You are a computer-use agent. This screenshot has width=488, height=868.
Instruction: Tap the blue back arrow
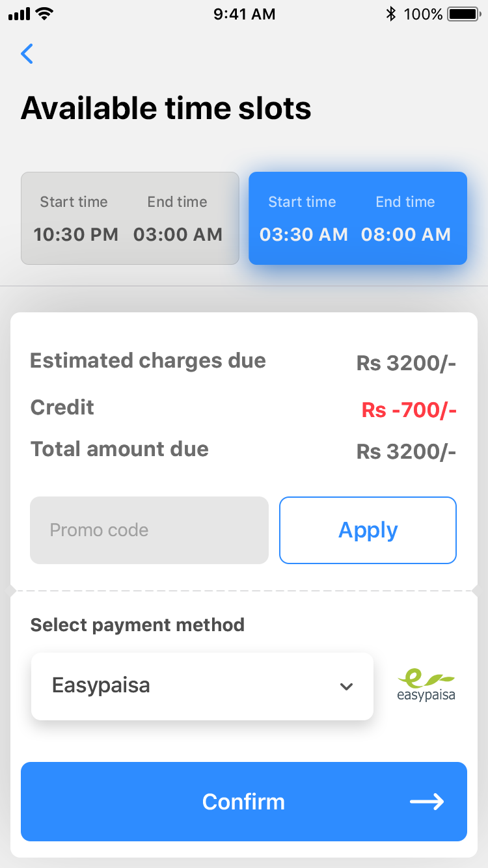pyautogui.click(x=27, y=53)
